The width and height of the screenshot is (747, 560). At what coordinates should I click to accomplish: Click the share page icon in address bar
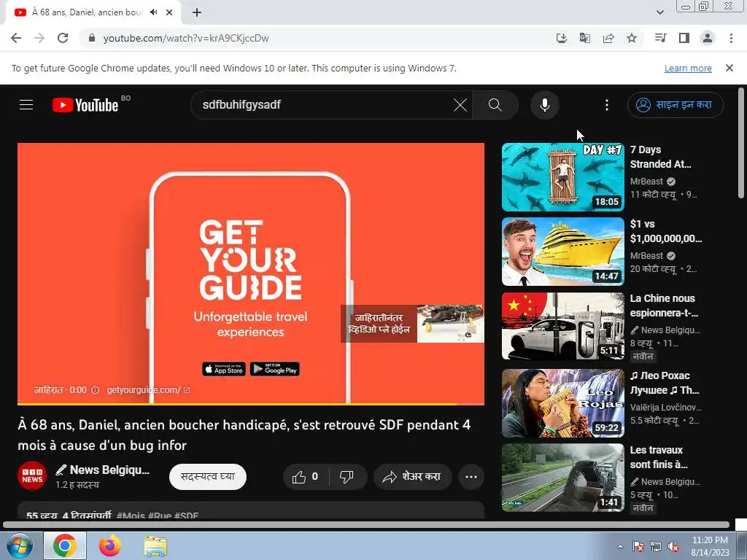pyautogui.click(x=608, y=38)
